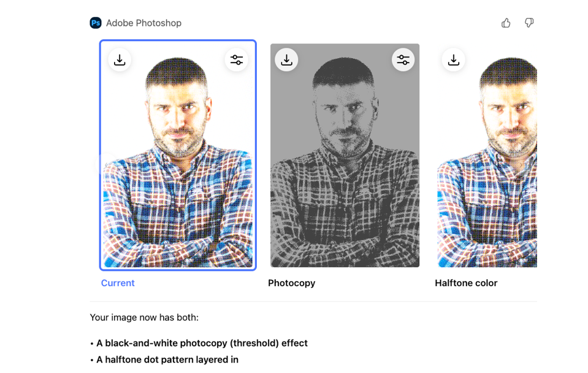Click the halftone dot pattern bullet
Viewport: 588px width, 373px height.
pos(167,360)
